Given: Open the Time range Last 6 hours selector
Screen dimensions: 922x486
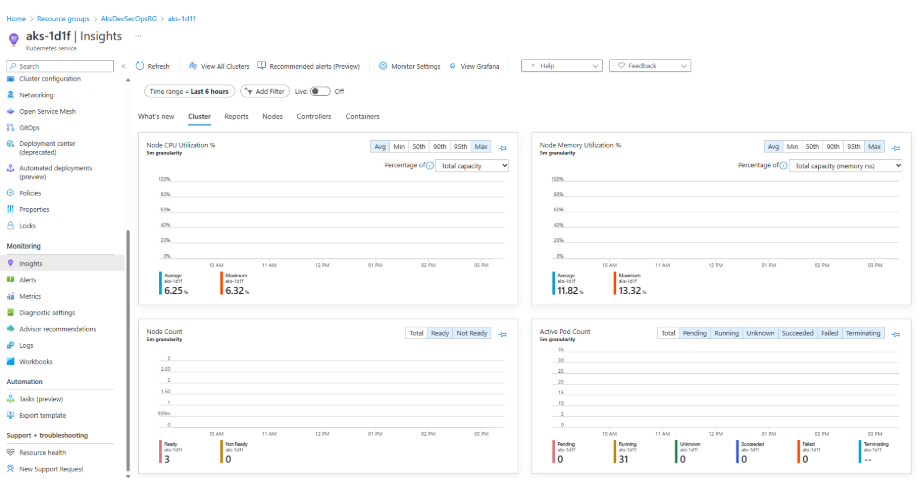Looking at the screenshot, I should (189, 91).
